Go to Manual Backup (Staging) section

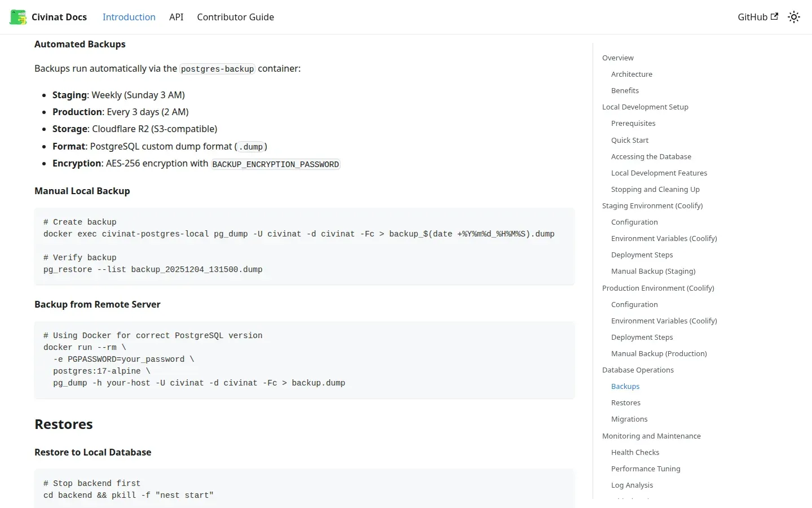pyautogui.click(x=654, y=271)
